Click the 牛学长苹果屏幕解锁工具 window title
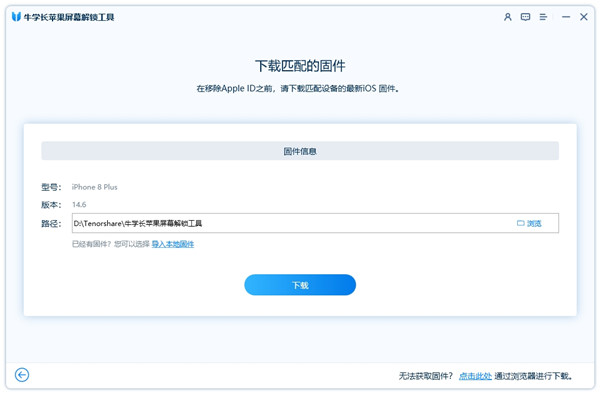The height and width of the screenshot is (394, 600). pos(69,17)
